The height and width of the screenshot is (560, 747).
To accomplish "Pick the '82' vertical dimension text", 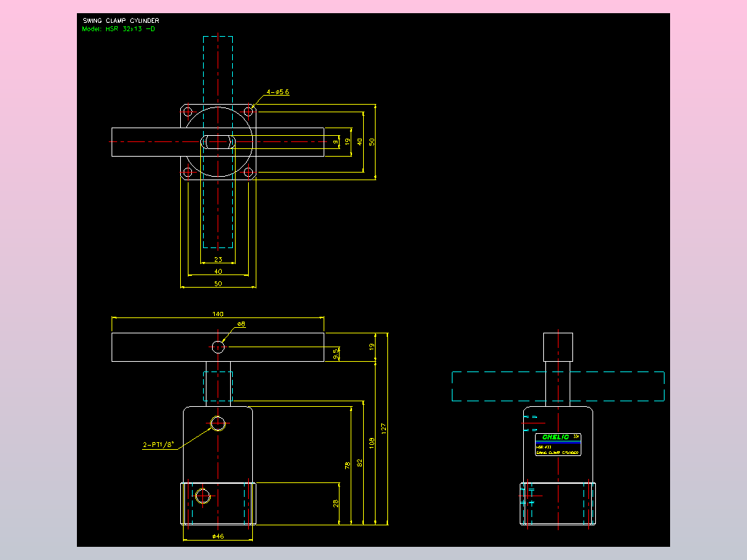I will click(x=360, y=463).
